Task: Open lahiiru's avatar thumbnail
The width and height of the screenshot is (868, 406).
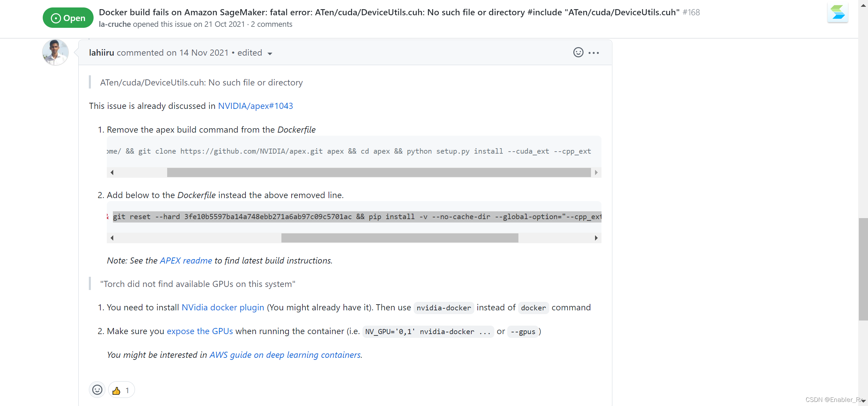Action: pos(55,52)
